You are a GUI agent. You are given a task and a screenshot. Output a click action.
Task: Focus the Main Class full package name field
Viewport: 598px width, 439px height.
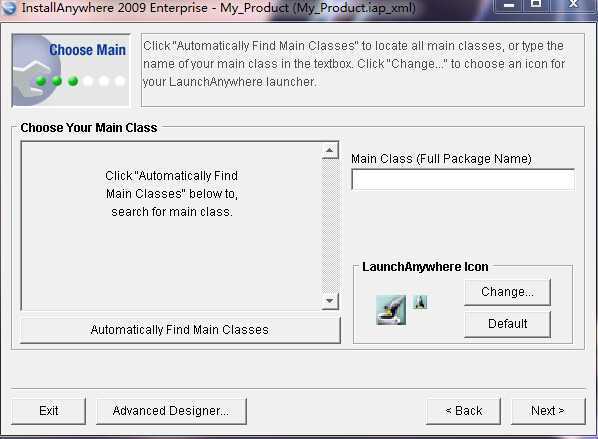[463, 180]
